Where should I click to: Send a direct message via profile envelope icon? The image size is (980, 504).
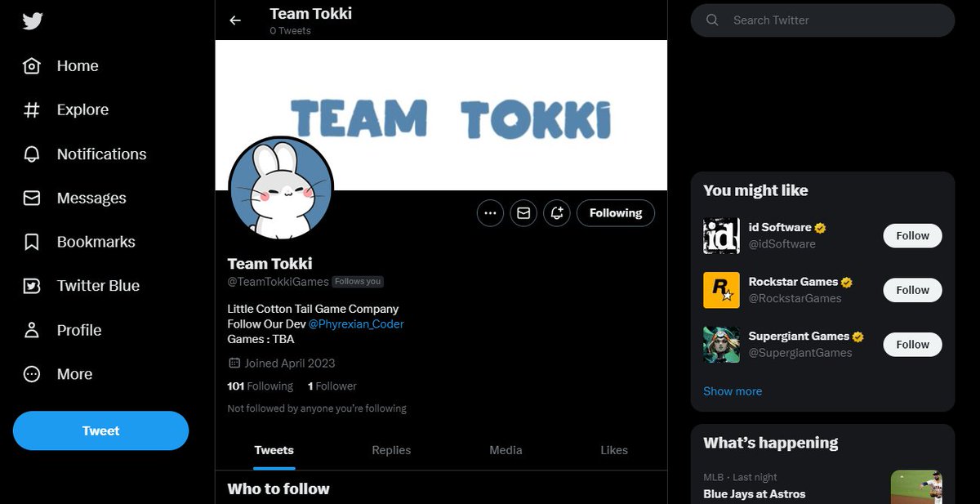523,212
